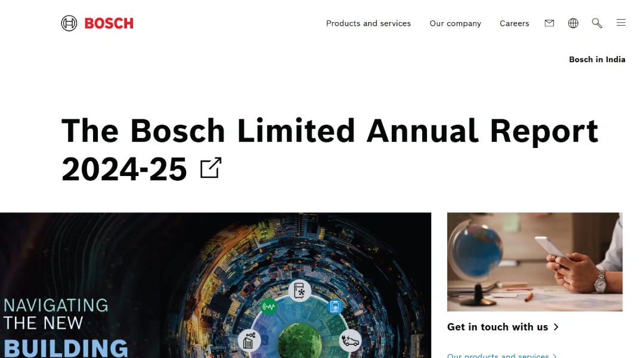Viewport: 644px width, 358px height.
Task: Click the electric car charging icon
Action: (x=351, y=341)
